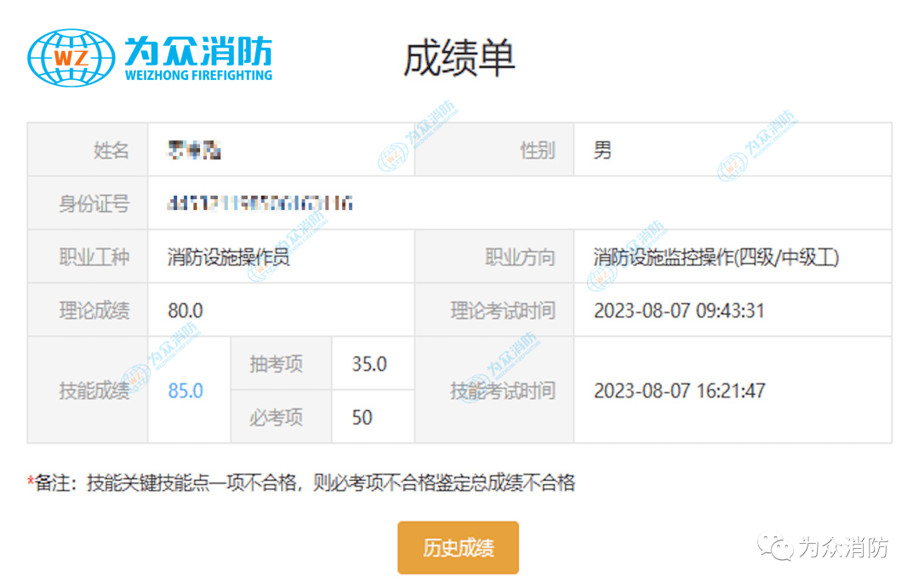Image resolution: width=919 pixels, height=588 pixels.
Task: Select the 抽考项 score 35.0
Action: (x=369, y=364)
